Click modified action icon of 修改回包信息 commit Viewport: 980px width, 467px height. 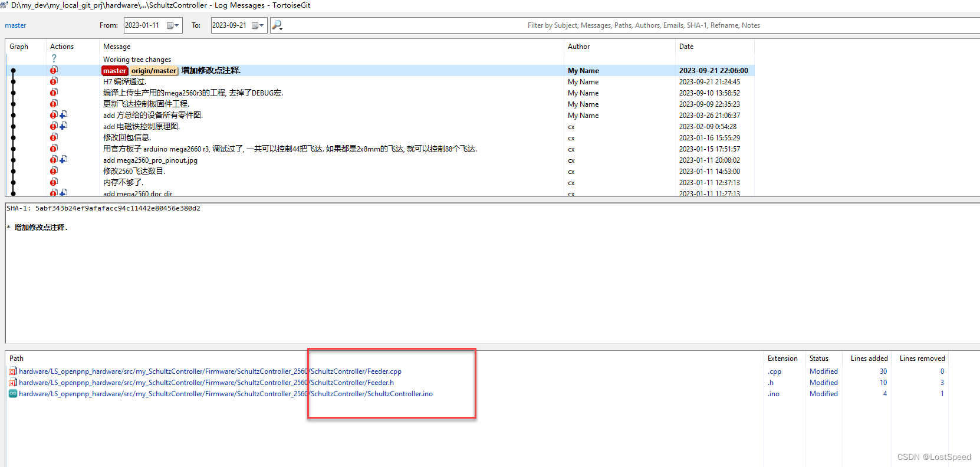[54, 137]
